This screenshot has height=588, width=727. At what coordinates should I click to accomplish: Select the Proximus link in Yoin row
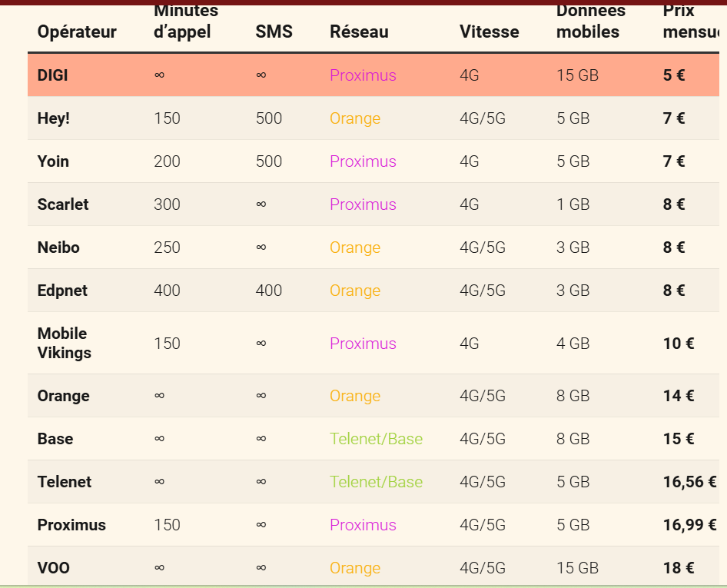tap(363, 161)
